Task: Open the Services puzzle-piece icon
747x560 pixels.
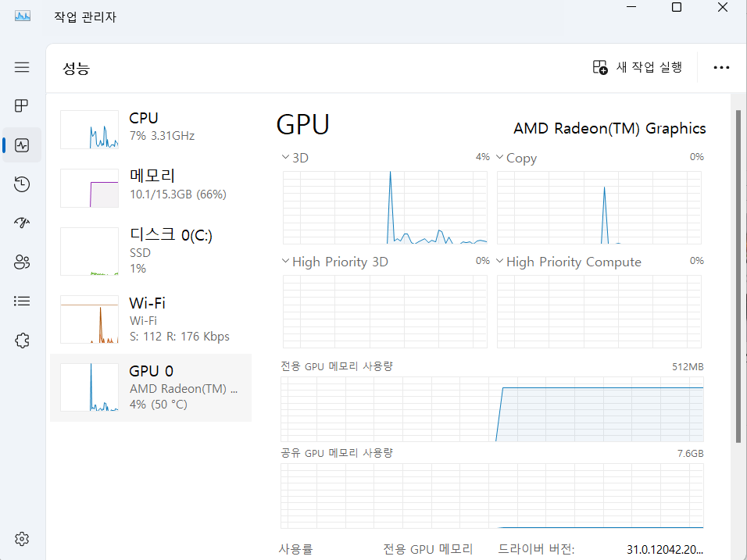Action: [22, 341]
